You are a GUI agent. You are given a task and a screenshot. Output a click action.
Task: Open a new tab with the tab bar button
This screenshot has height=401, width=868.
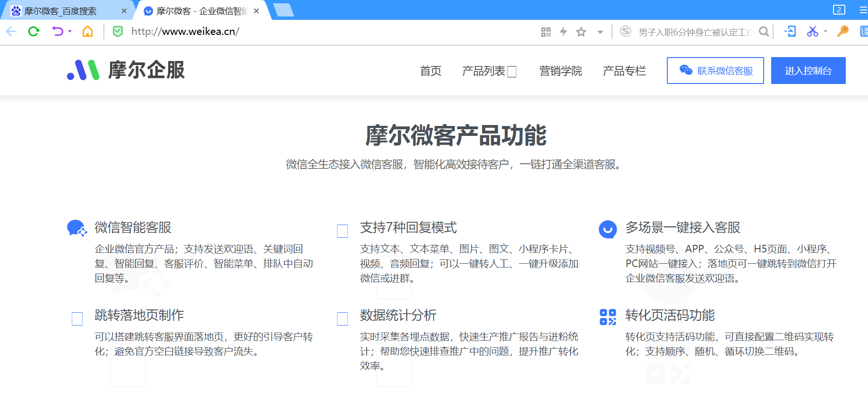283,10
